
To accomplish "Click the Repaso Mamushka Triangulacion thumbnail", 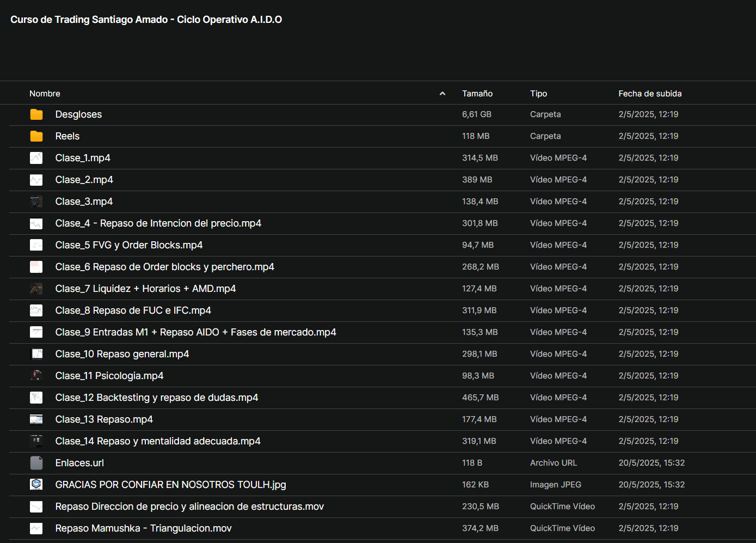I will click(x=36, y=528).
